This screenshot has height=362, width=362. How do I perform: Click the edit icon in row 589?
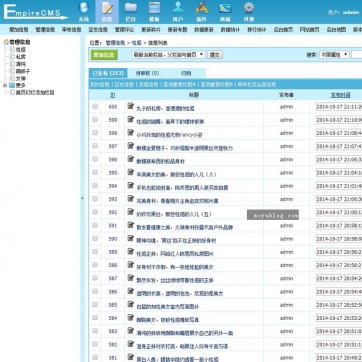pyautogui.click(x=131, y=251)
